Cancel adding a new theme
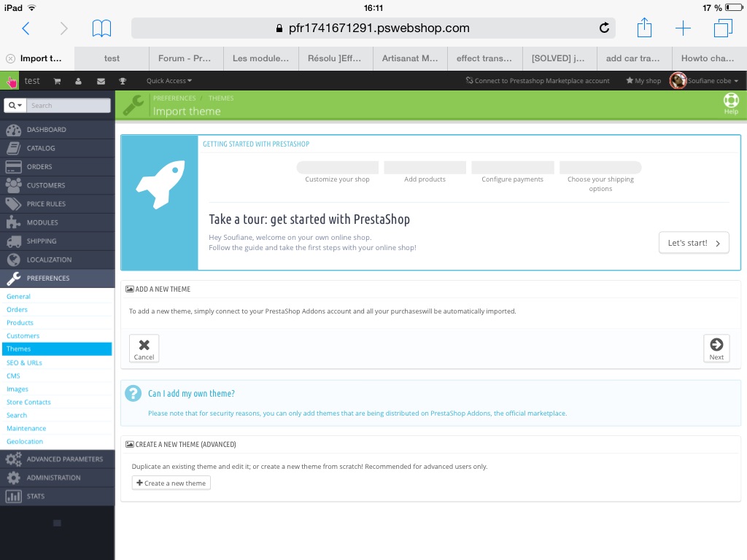Screen dimensions: 747x560 pos(144,349)
